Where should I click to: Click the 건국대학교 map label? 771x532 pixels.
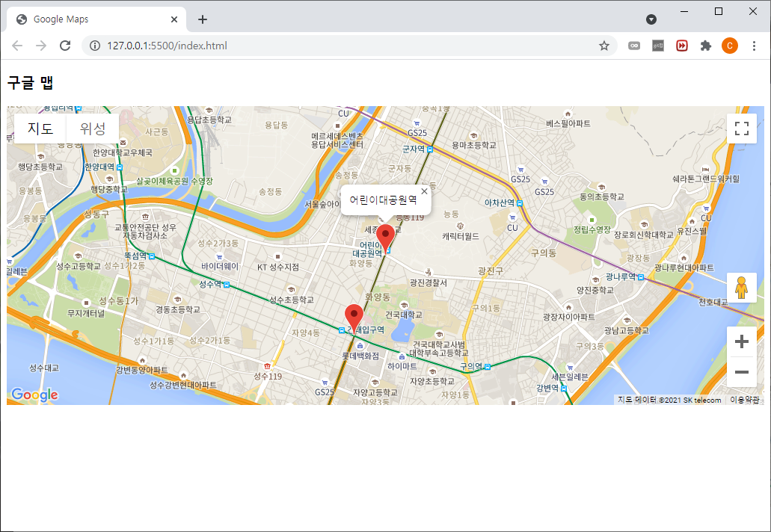point(403,315)
